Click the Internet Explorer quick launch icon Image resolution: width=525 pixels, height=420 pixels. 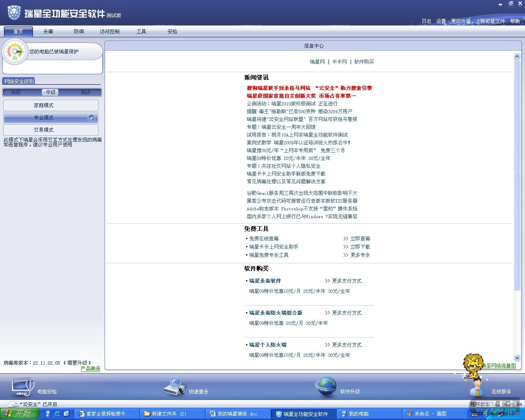tap(57, 414)
